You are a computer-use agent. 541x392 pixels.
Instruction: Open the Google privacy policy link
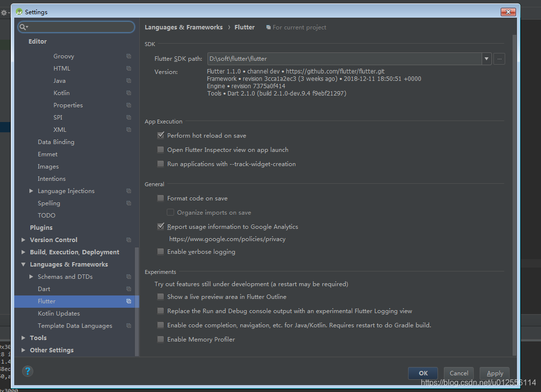coord(227,239)
